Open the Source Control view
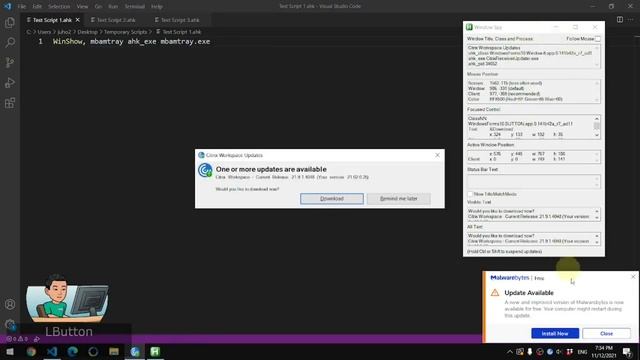The width and height of the screenshot is (640, 360). (10, 62)
